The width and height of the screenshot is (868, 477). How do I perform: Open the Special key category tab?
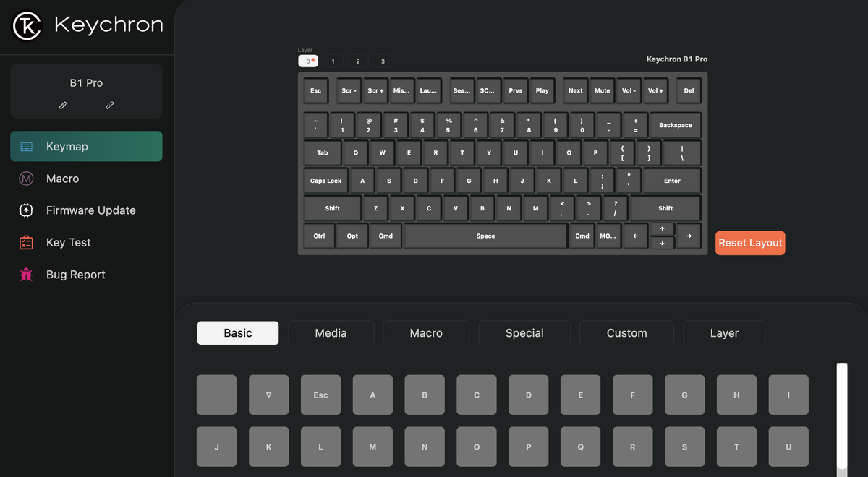[x=524, y=332]
